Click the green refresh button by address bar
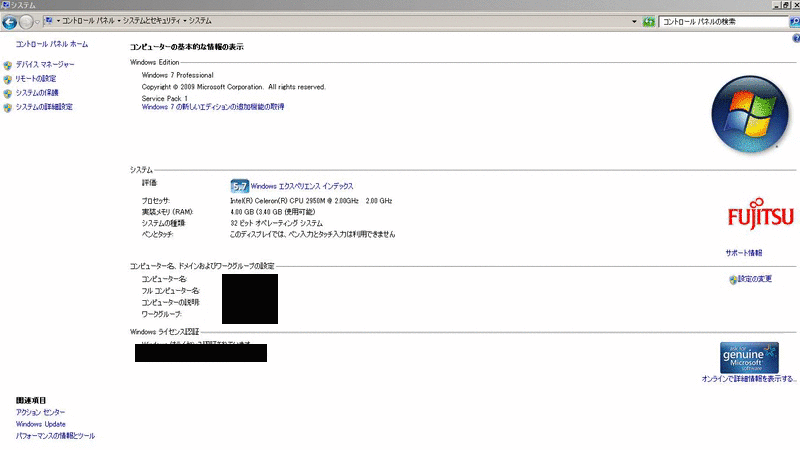This screenshot has width=800, height=450. (x=648, y=21)
